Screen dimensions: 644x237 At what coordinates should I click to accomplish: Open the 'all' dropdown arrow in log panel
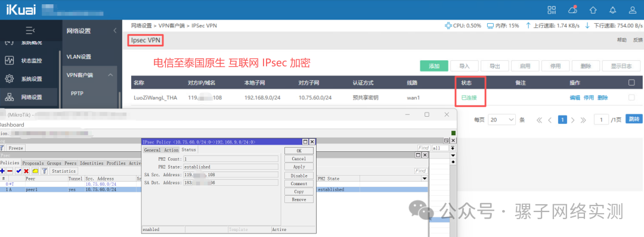click(453, 148)
